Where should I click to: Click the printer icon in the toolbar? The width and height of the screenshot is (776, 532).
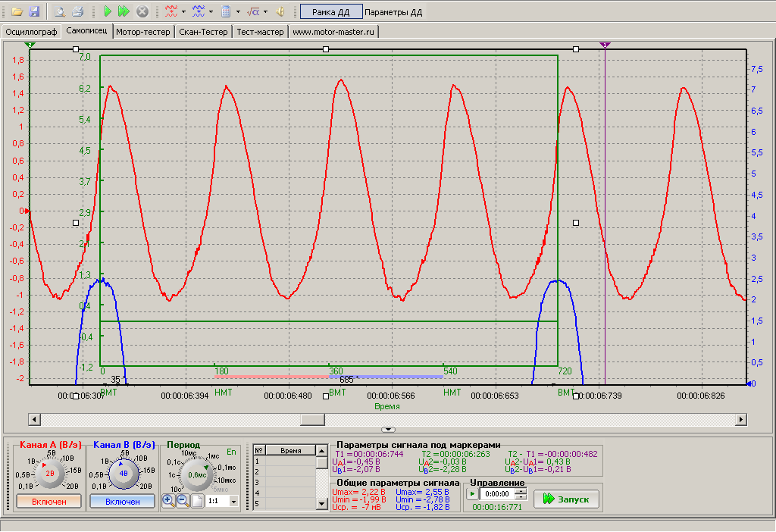pyautogui.click(x=77, y=11)
